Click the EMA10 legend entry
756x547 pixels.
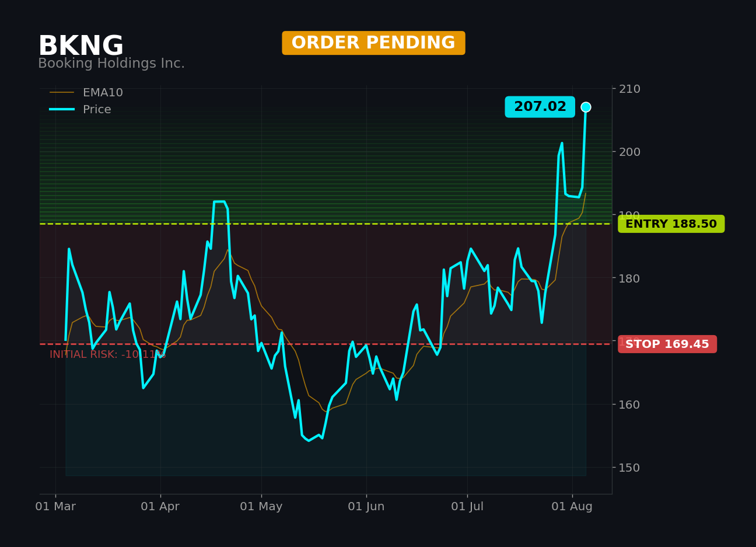[x=86, y=93]
